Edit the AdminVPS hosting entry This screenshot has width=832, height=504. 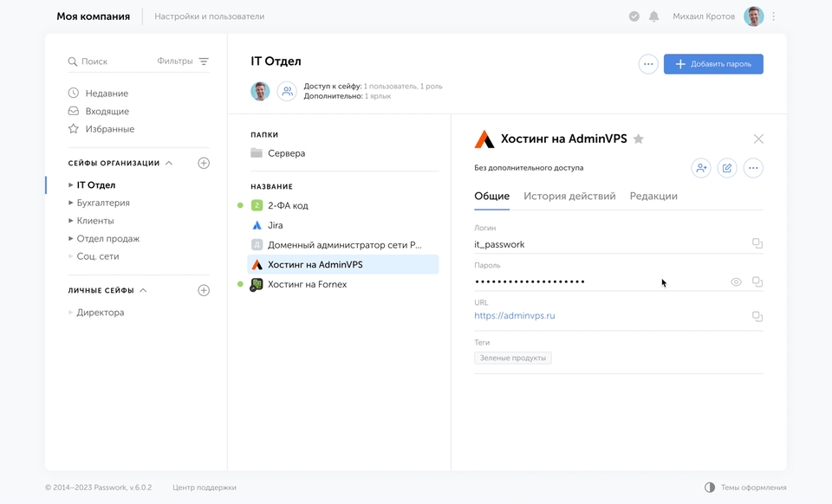727,168
